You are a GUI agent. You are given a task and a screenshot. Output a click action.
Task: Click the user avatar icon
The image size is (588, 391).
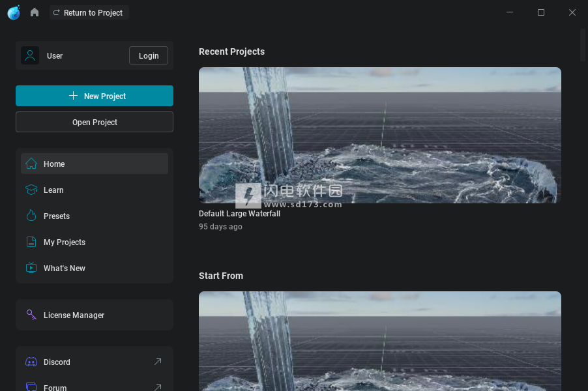pos(30,55)
